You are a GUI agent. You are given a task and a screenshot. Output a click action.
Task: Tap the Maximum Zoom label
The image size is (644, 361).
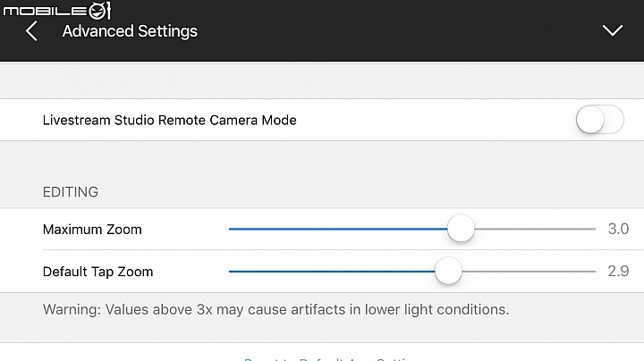click(92, 230)
